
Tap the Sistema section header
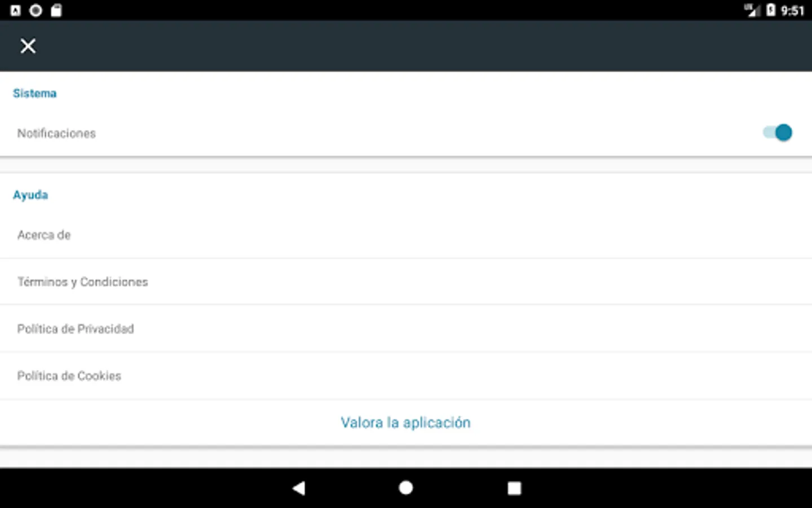tap(35, 93)
